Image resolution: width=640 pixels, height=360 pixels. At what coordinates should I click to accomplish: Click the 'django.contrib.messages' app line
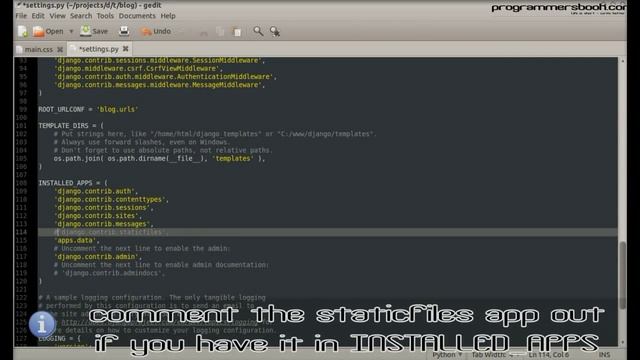pos(103,224)
